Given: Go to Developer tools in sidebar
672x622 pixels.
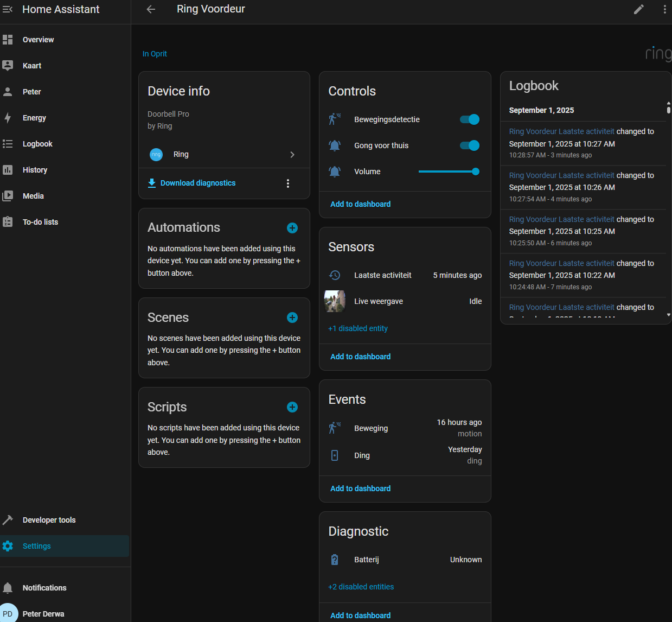Looking at the screenshot, I should pyautogui.click(x=49, y=520).
